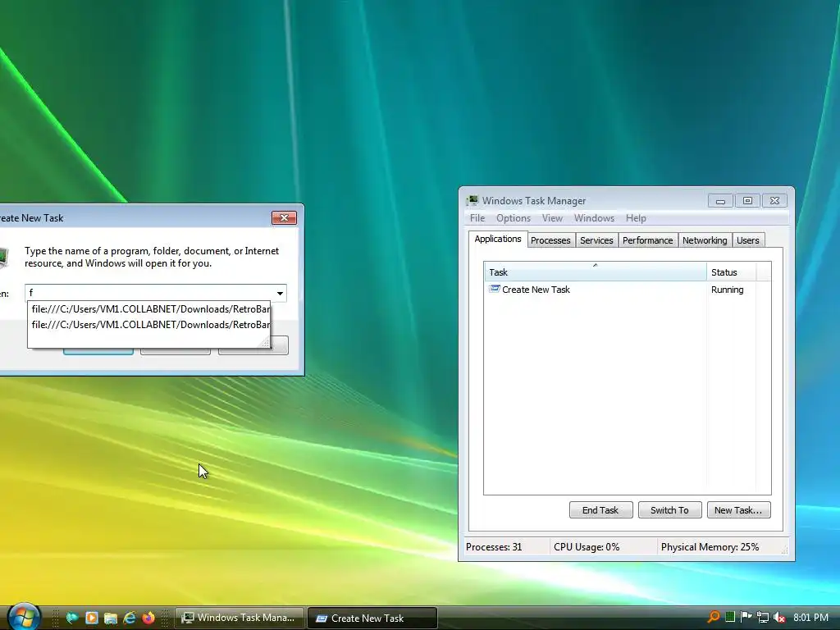The width and height of the screenshot is (840, 630).
Task: Sort by the Status column header
Action: point(731,272)
